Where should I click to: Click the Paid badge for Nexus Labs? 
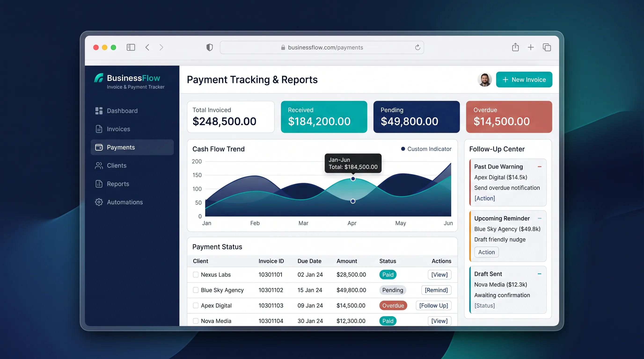point(388,275)
